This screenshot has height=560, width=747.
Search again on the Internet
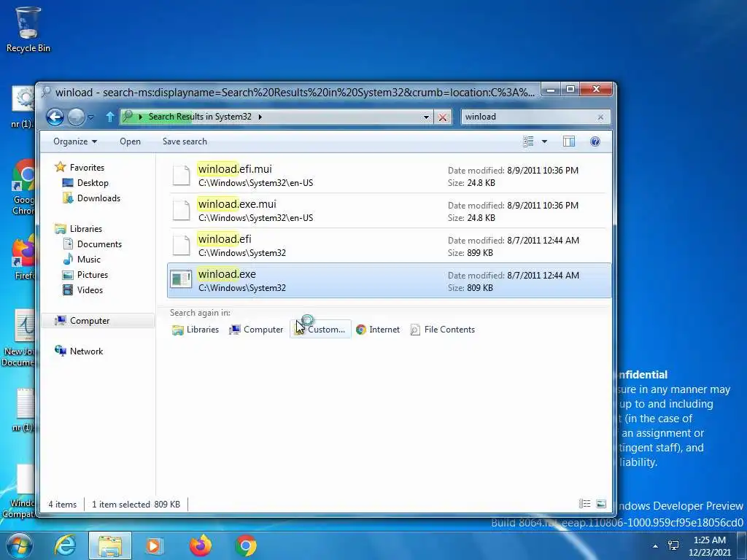(x=378, y=330)
